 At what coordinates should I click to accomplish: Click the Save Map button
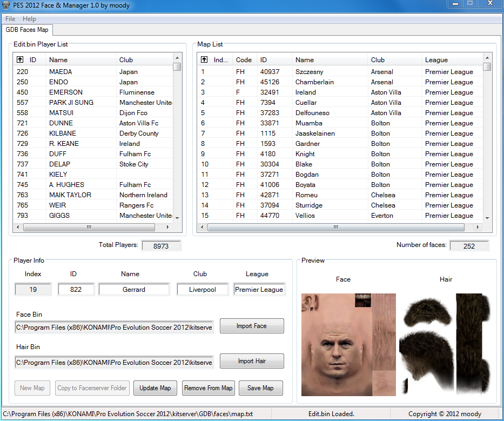[260, 388]
